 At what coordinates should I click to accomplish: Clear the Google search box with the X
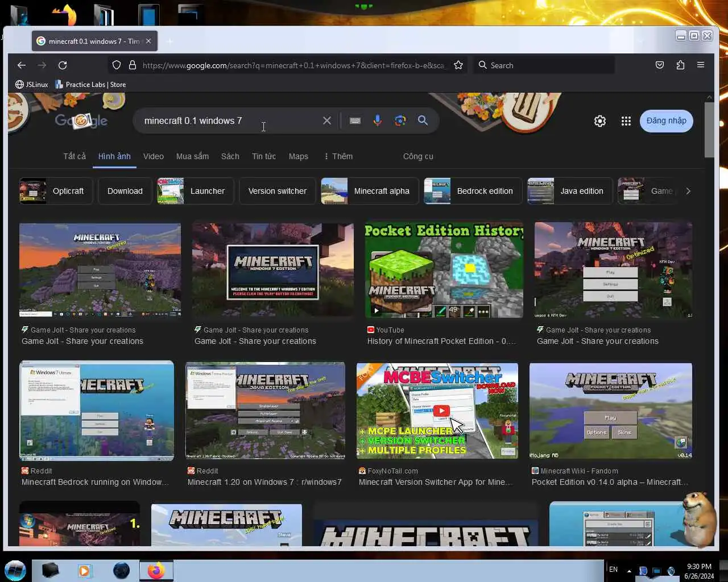tap(327, 120)
